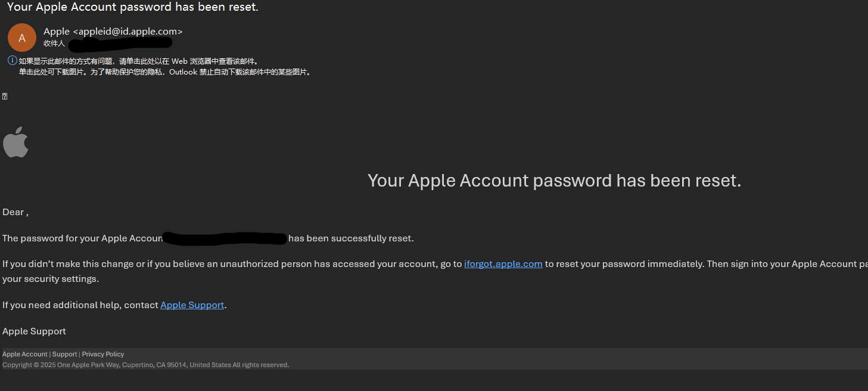Open Apple Account link in footer
The width and height of the screenshot is (868, 391).
coord(25,354)
